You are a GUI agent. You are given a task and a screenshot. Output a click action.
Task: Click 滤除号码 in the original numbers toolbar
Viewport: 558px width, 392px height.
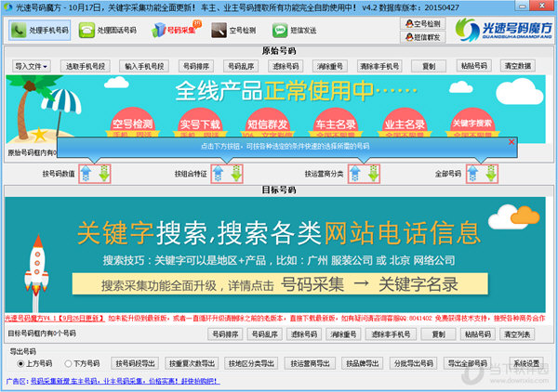(x=286, y=66)
